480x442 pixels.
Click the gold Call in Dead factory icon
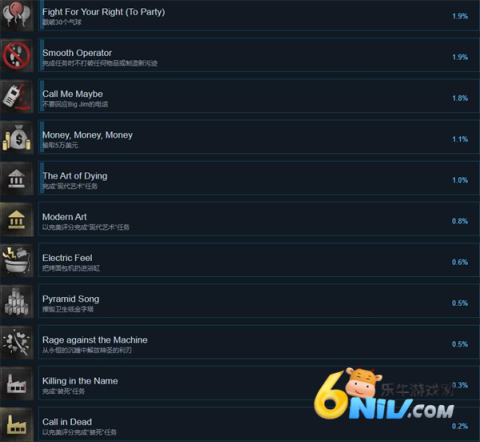[x=17, y=425]
